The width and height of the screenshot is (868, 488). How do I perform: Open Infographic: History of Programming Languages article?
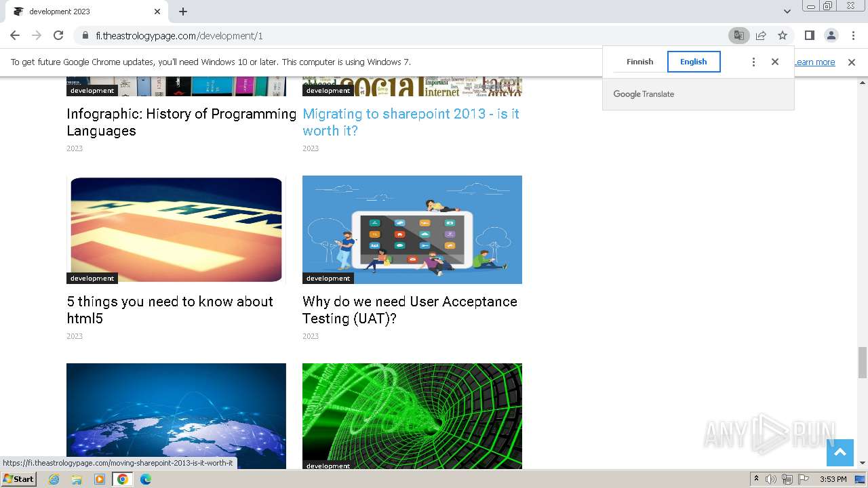[x=181, y=122]
